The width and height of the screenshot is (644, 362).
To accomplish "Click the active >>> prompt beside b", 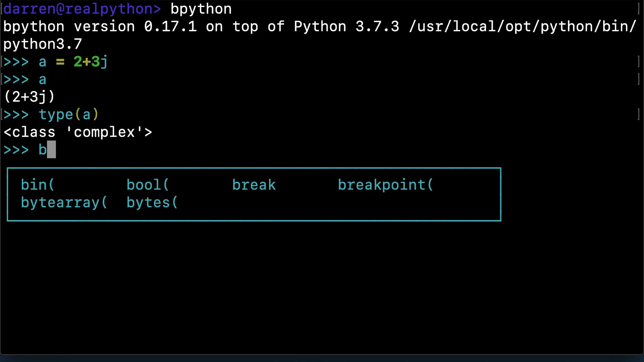I will coord(16,149).
